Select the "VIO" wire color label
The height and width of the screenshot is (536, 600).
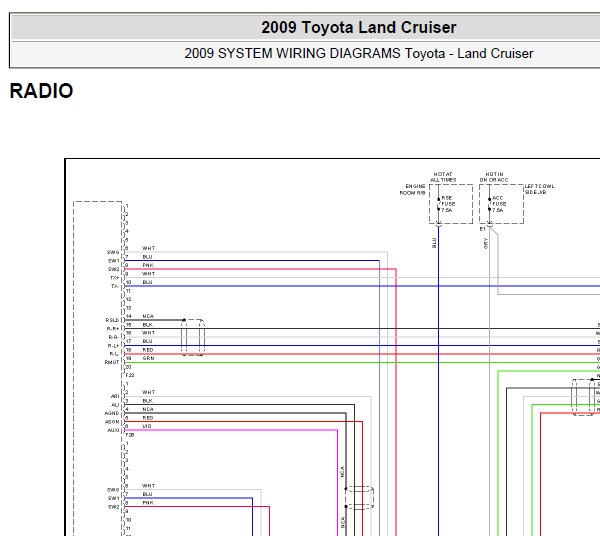[147, 426]
